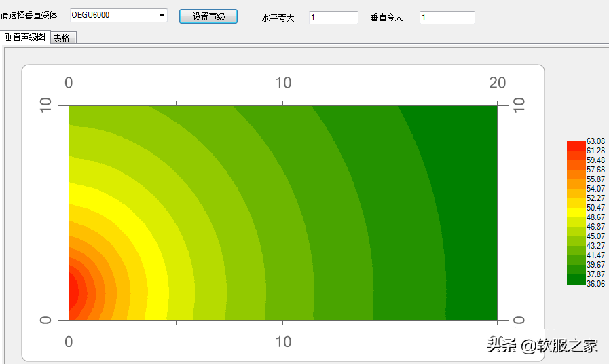Viewport: 609px width, 364px height.
Task: Click the legend value 39.67
Action: pyautogui.click(x=596, y=265)
